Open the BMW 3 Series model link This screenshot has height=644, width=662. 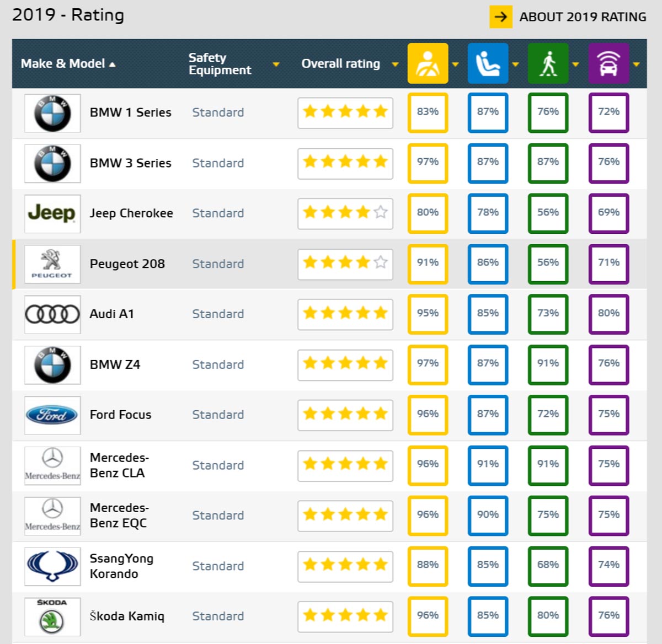pyautogui.click(x=130, y=163)
